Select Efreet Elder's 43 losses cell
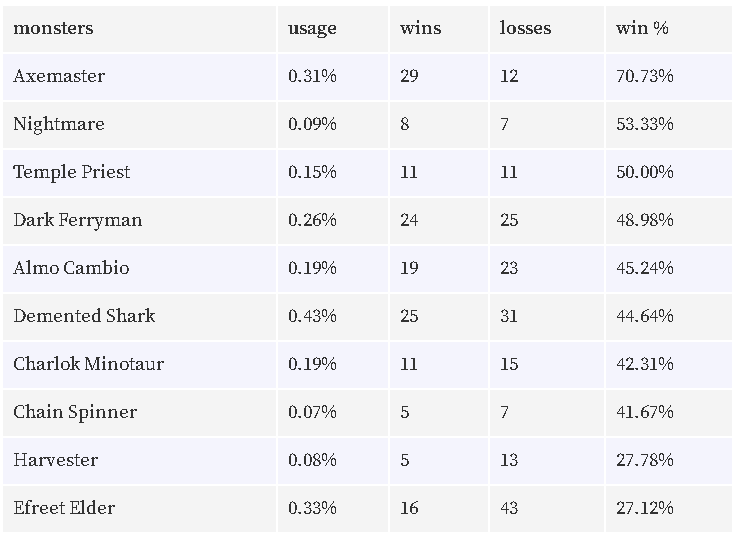 point(509,508)
